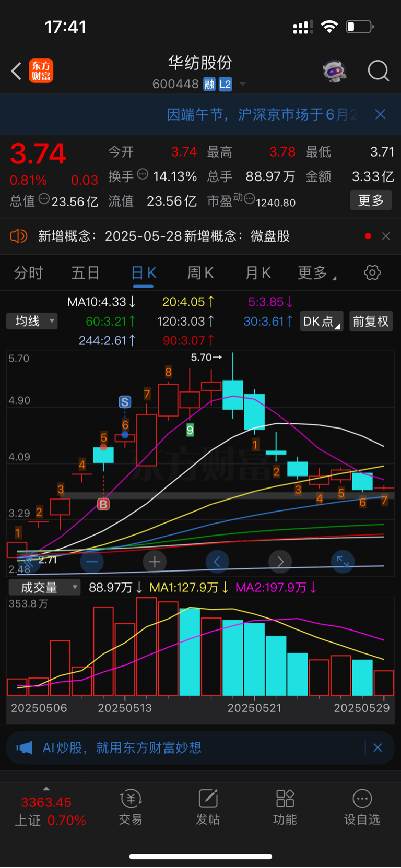Switch to 周K chart tab
Screen dimensions: 401x868
[x=200, y=273]
